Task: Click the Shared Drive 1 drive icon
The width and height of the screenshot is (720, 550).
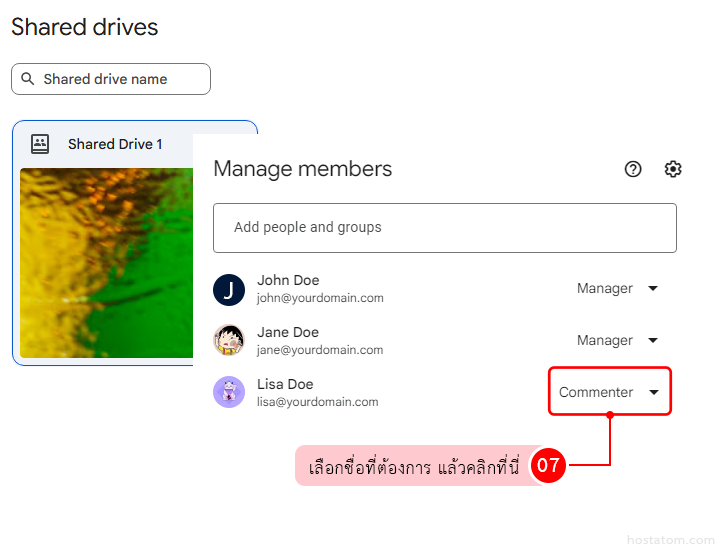Action: pyautogui.click(x=40, y=144)
